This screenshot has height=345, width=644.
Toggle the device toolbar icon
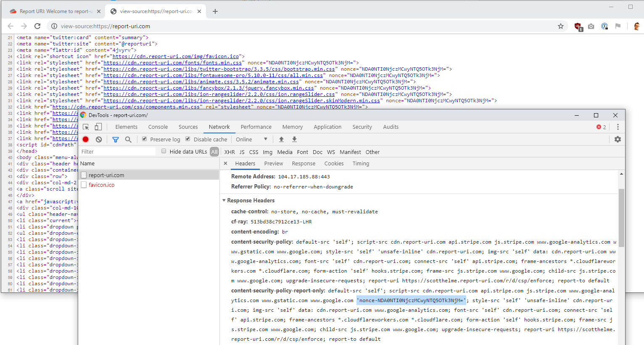(x=98, y=127)
